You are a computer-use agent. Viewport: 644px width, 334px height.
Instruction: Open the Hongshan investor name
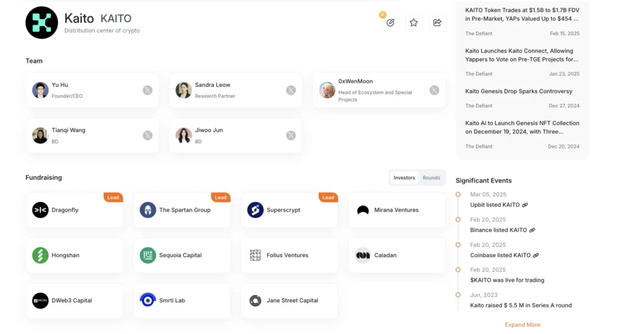[65, 255]
